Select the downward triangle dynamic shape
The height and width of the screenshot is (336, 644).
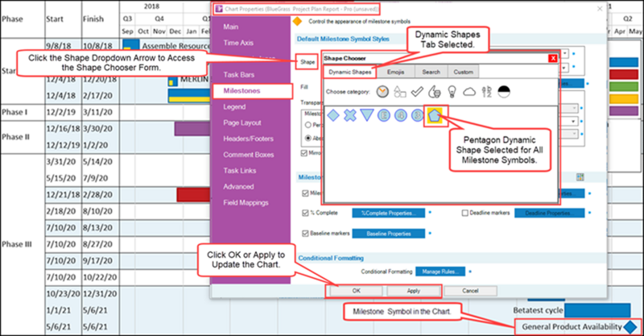click(367, 115)
